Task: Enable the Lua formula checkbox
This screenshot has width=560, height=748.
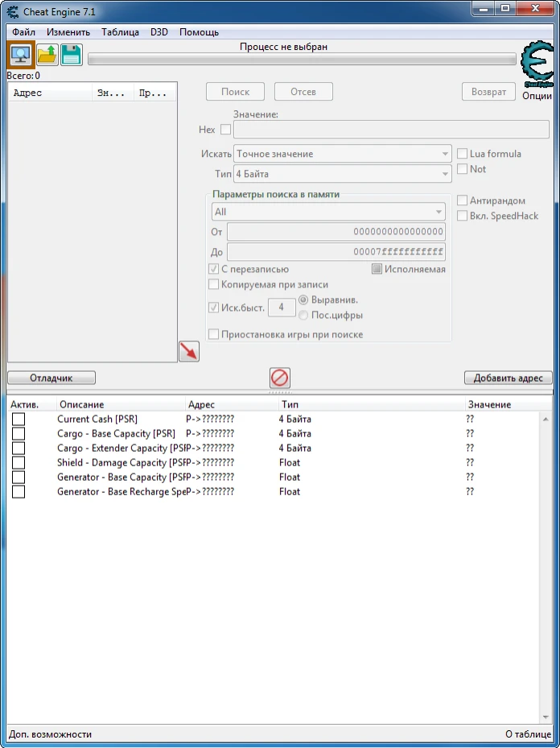Action: (x=463, y=154)
